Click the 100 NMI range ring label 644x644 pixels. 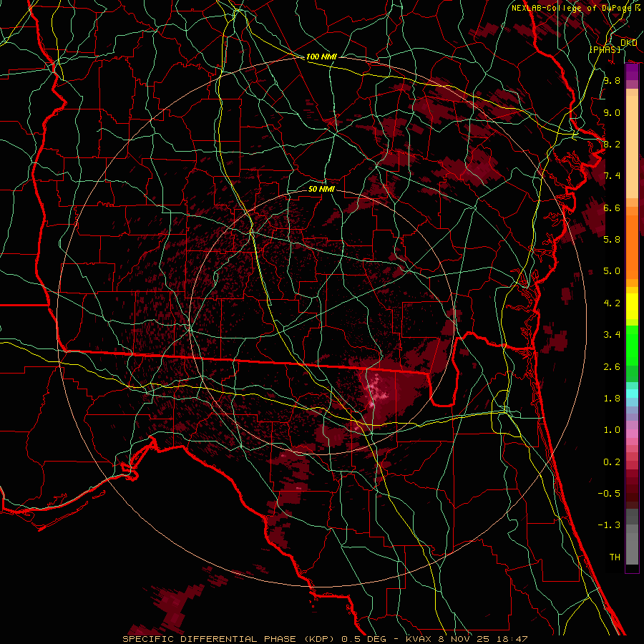(x=320, y=57)
